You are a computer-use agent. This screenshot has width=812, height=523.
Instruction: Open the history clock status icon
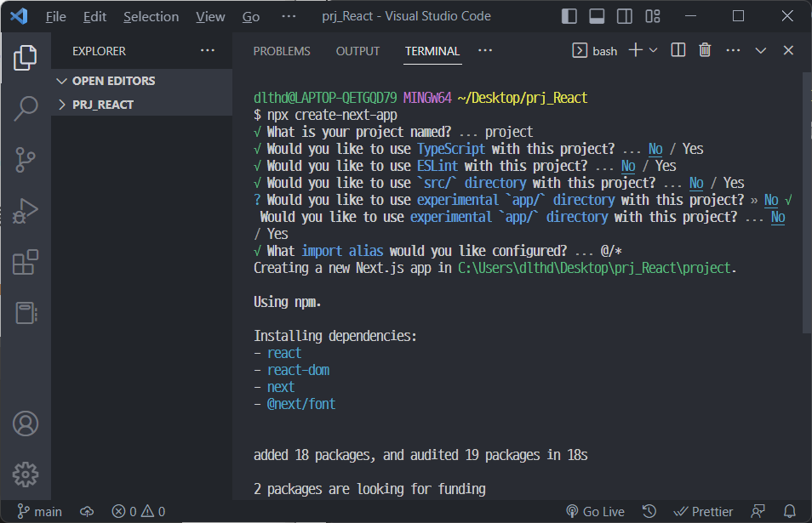pyautogui.click(x=649, y=512)
